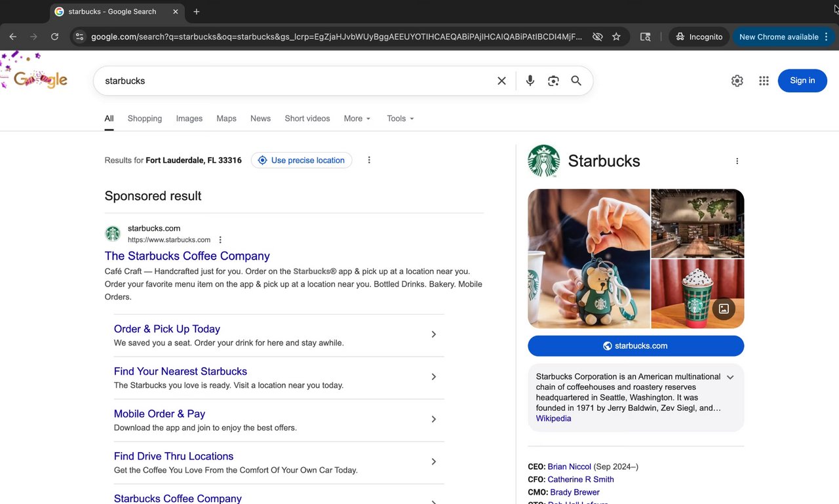Click the Google doodle logo
Viewport: 839px width, 504px height.
[x=40, y=79]
